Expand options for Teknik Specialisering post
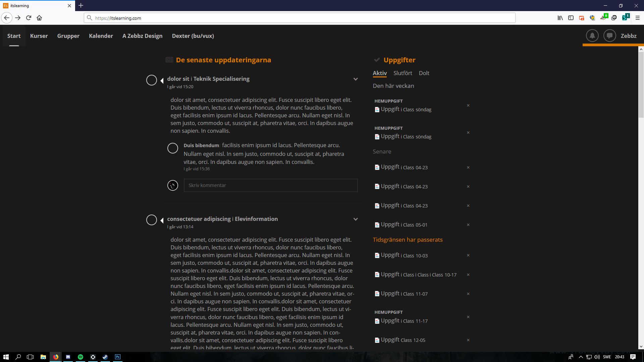 click(356, 79)
